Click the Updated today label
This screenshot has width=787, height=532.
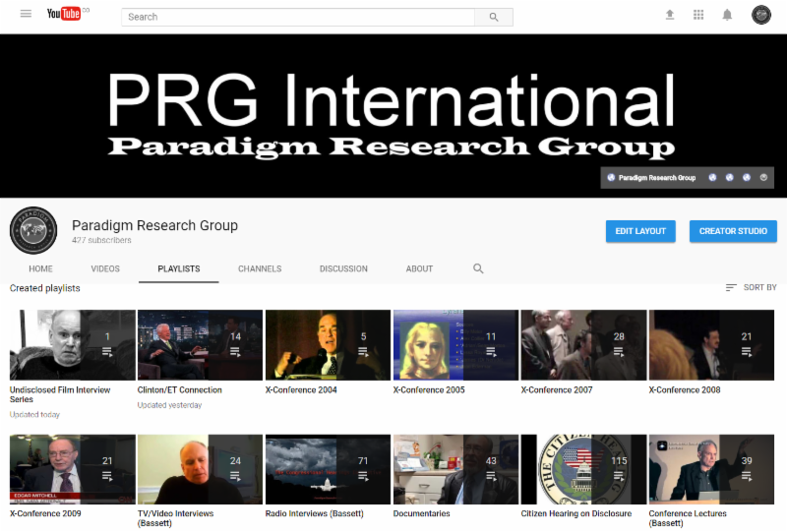click(34, 415)
